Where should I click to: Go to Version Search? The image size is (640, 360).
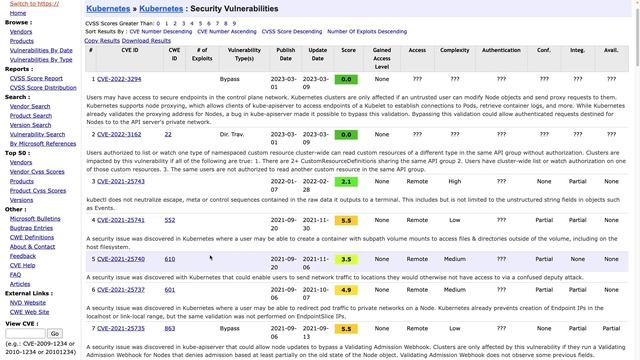click(31, 125)
